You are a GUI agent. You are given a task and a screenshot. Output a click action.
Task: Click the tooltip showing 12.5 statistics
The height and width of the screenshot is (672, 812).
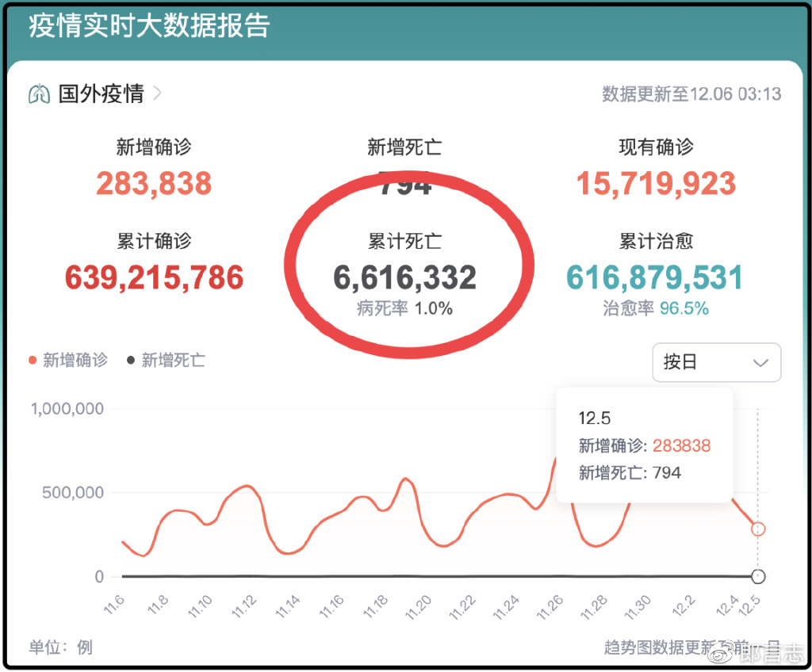(x=644, y=445)
